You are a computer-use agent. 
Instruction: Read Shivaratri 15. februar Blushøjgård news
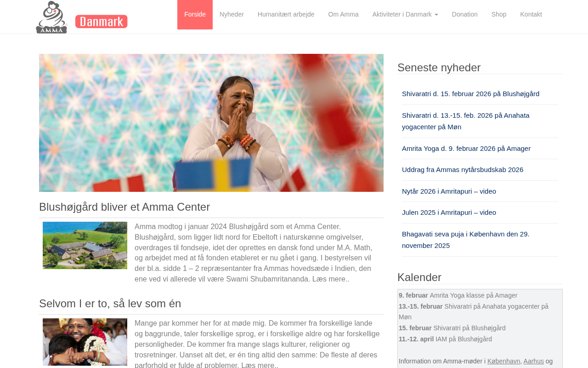point(470,94)
